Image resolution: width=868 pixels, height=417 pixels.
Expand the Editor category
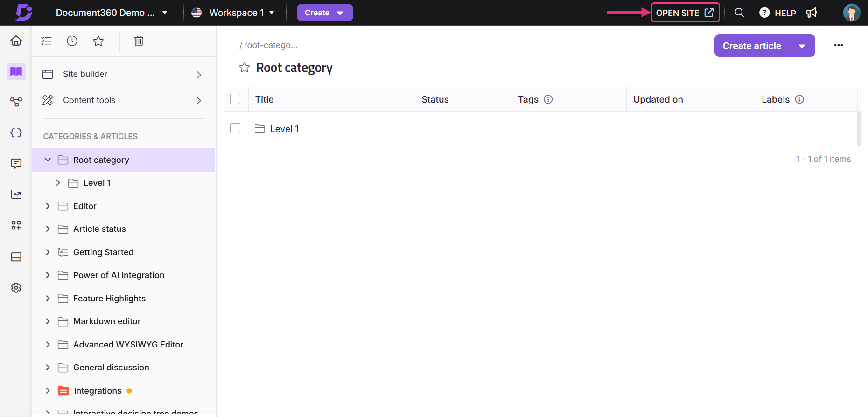[x=48, y=206]
